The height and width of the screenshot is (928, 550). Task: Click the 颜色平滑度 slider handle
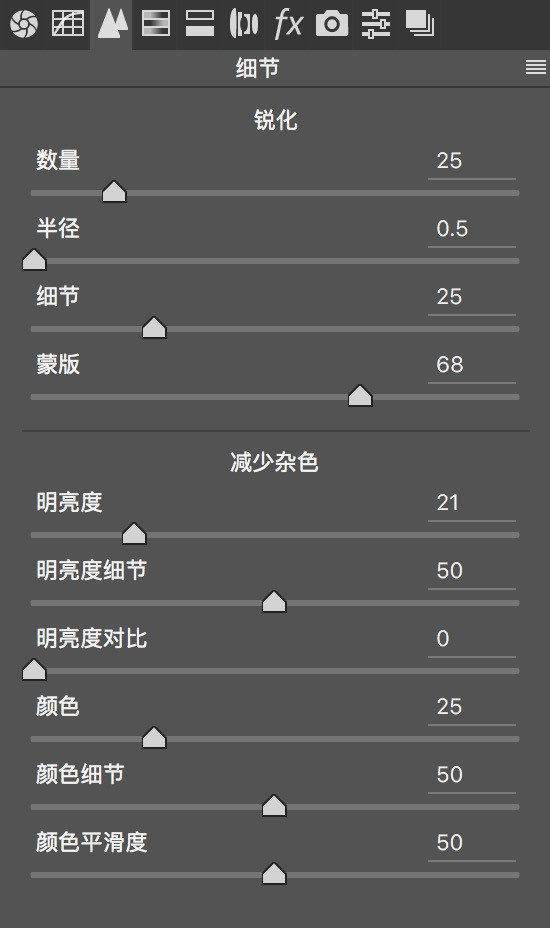[274, 874]
